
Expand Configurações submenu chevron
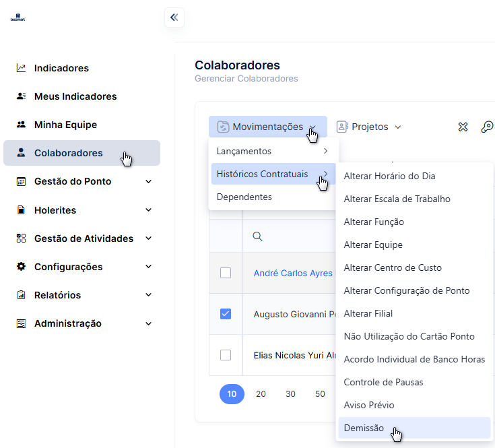coord(148,267)
